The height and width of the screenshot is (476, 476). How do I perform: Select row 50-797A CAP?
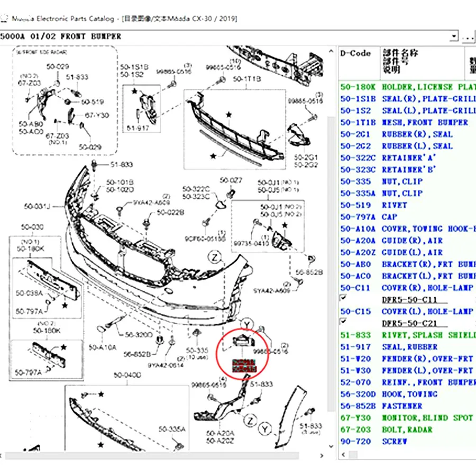coord(407,217)
